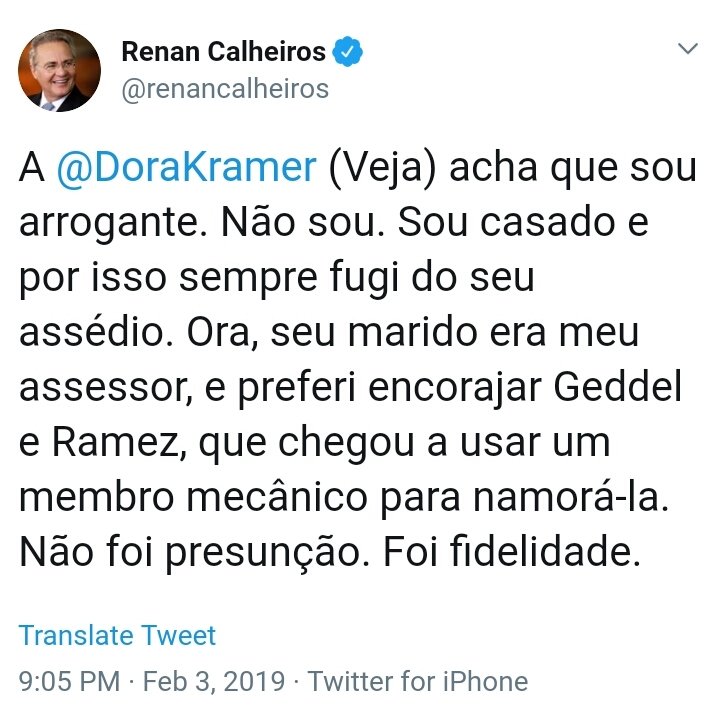The image size is (720, 718).
Task: Click Translate Tweet
Action: [117, 635]
